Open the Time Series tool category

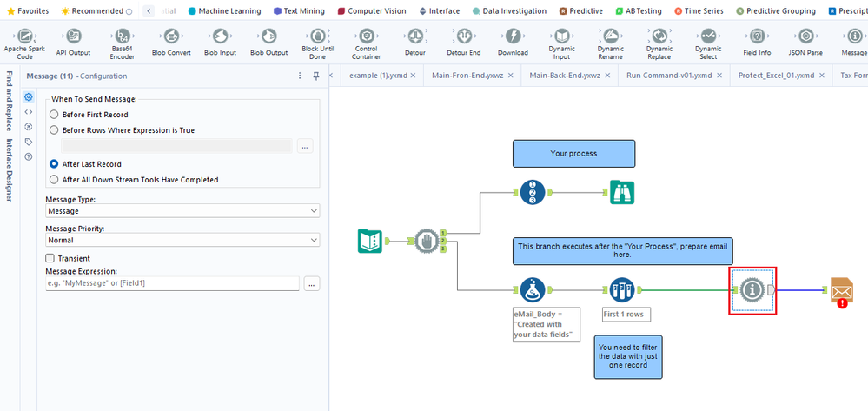pos(699,11)
